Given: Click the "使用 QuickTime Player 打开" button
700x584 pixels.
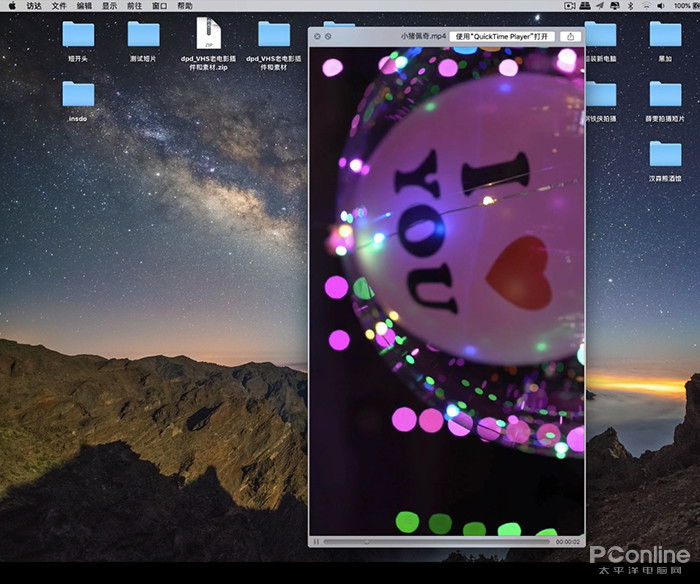Looking at the screenshot, I should [501, 36].
